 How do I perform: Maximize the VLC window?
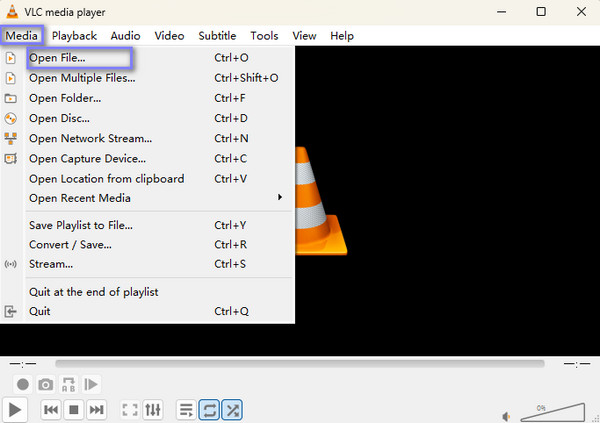pyautogui.click(x=541, y=12)
